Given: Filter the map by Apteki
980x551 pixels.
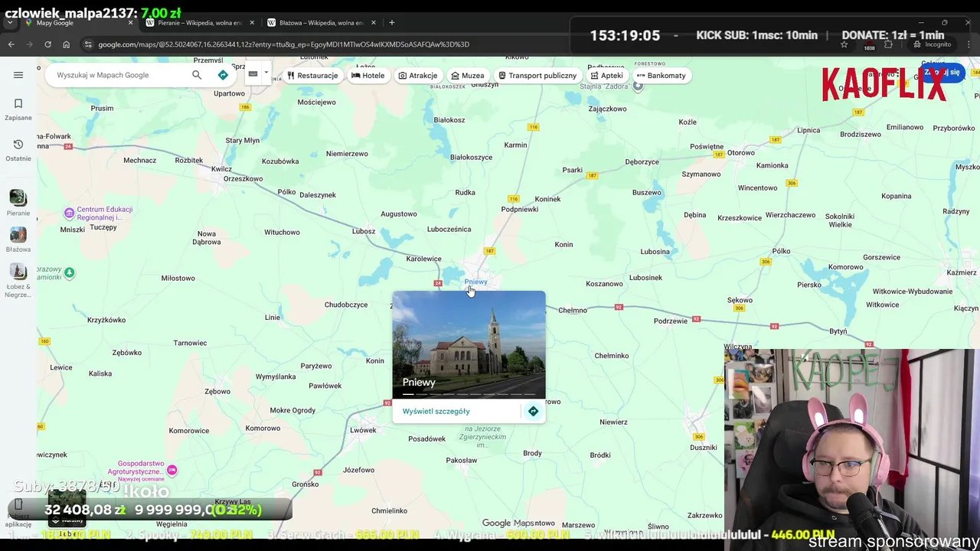Looking at the screenshot, I should (x=606, y=76).
